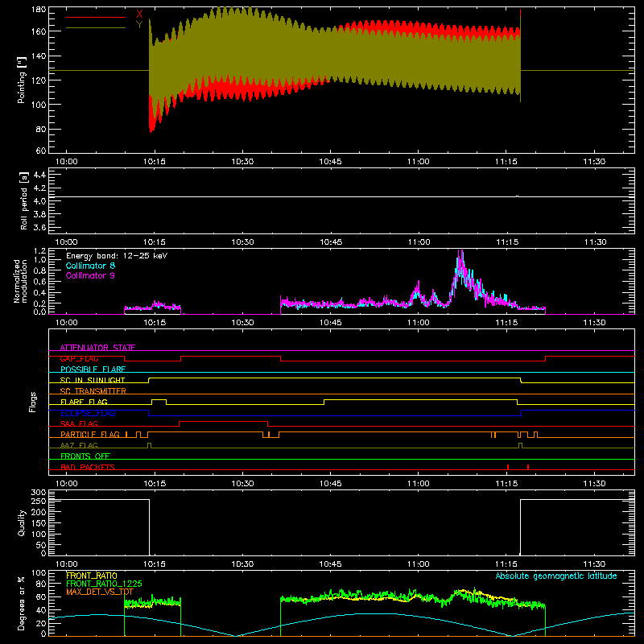Click the orange MAX_DET_VS_TOT legend entry
Viewport: 644px width, 644px height.
click(x=100, y=592)
